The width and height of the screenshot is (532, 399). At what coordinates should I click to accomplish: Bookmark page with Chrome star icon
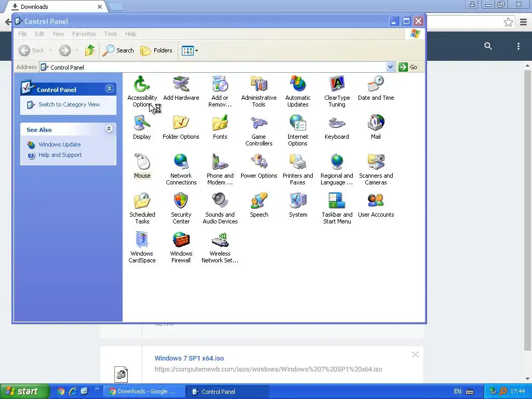pyautogui.click(x=508, y=22)
